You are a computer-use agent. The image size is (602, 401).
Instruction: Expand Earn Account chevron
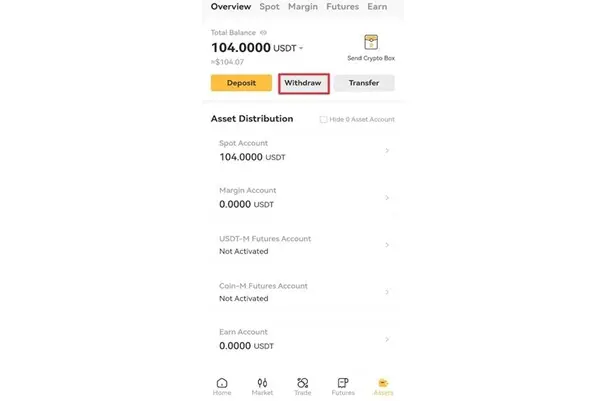pyautogui.click(x=387, y=340)
